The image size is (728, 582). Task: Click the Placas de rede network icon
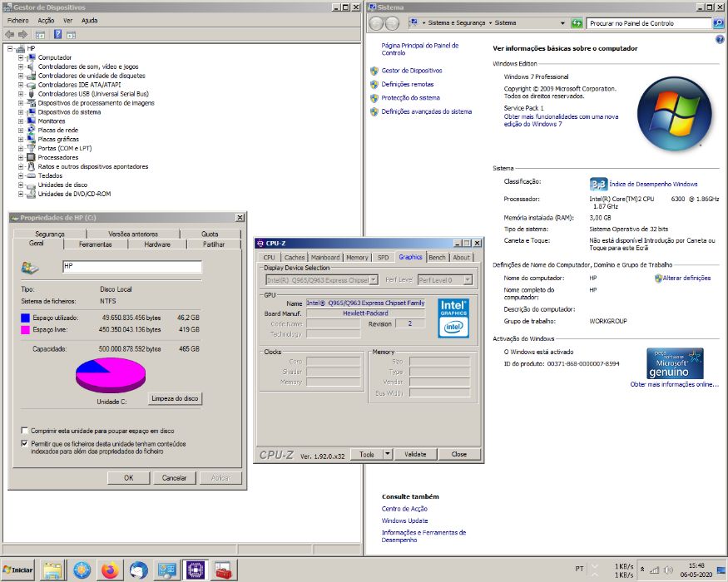tap(31, 130)
